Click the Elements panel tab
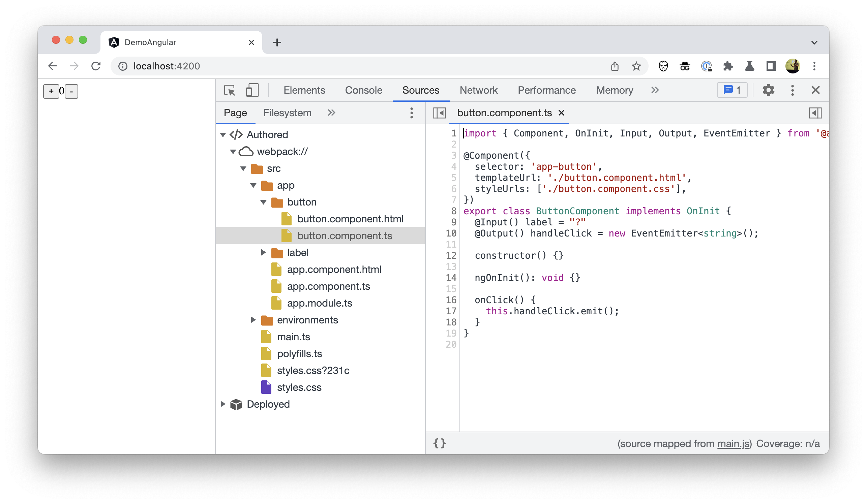867x504 pixels. point(305,90)
